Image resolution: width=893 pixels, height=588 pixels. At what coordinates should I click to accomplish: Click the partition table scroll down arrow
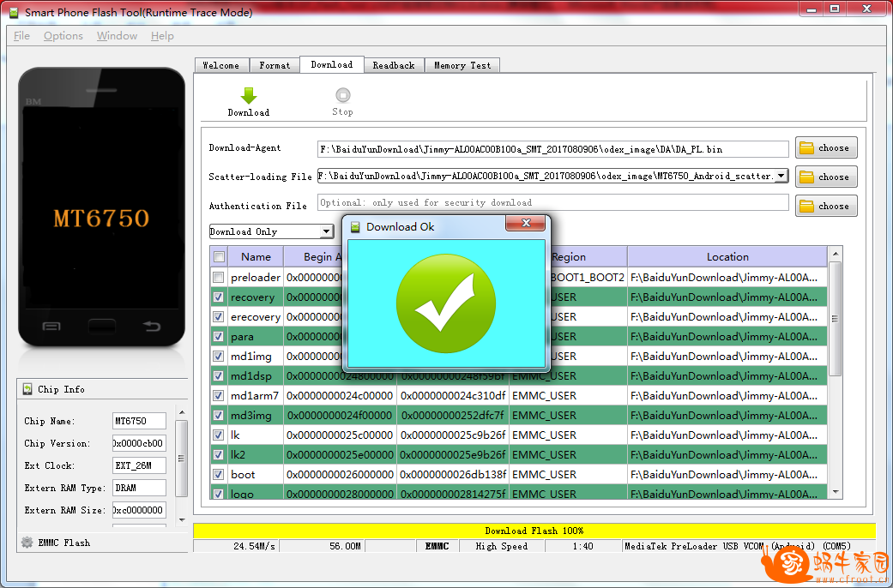pos(836,492)
